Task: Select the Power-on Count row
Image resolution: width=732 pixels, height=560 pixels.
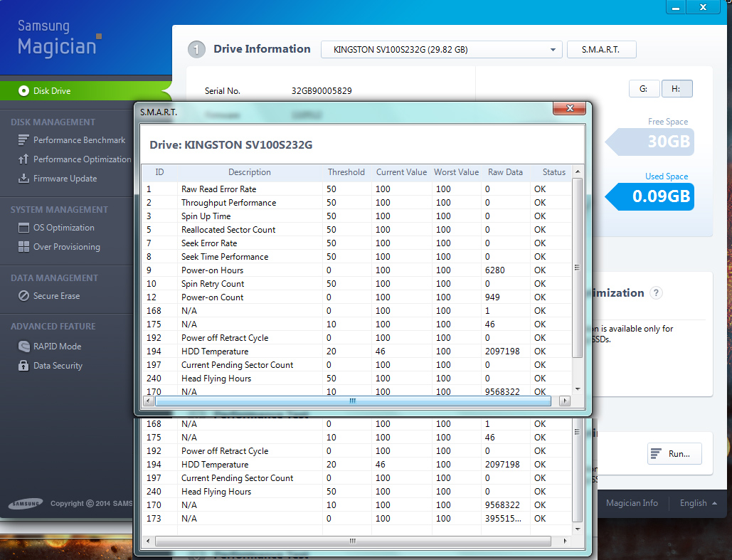Action: pos(356,297)
